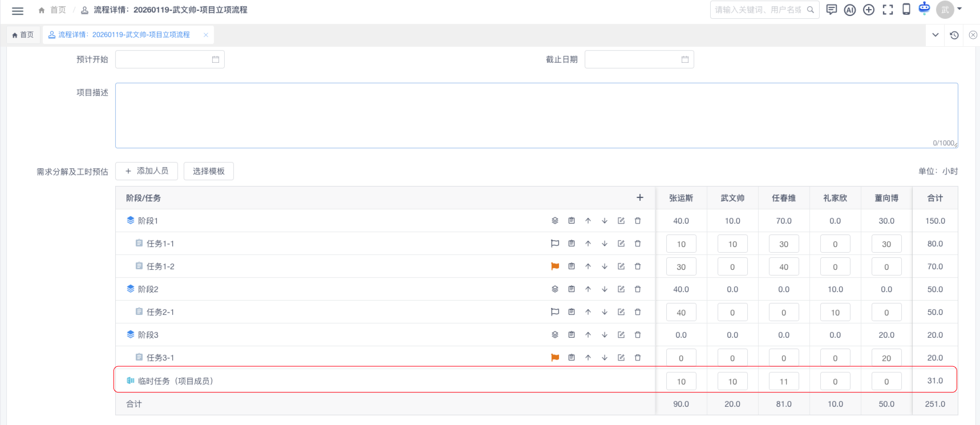
Task: Toggle orange flag on 任务3-1
Action: (555, 358)
